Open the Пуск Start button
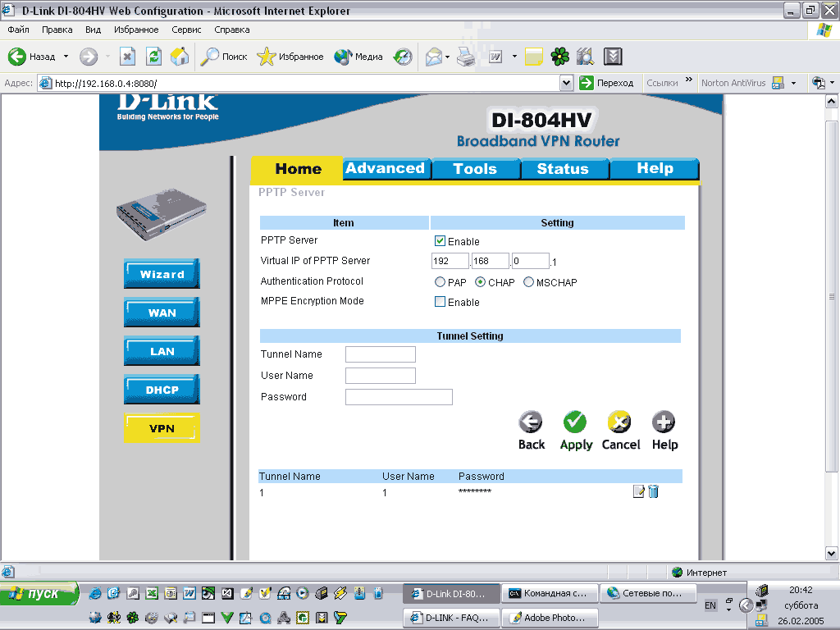The height and width of the screenshot is (630, 840). (39, 594)
